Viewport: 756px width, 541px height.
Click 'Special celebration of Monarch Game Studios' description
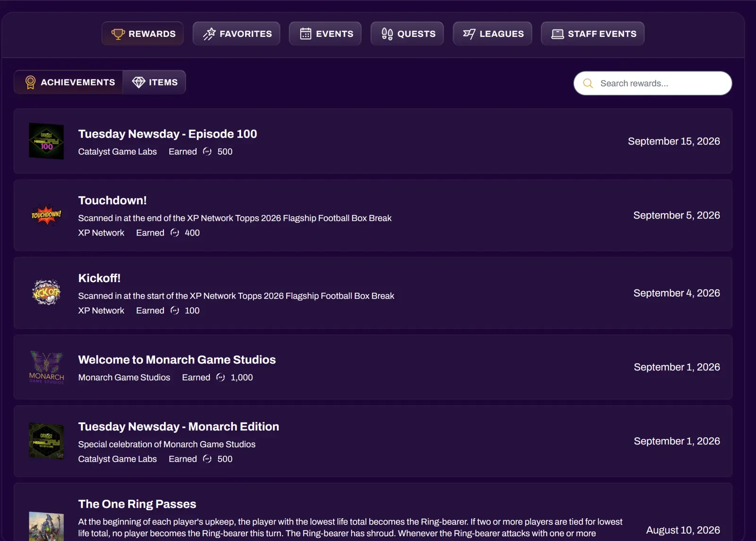click(x=167, y=444)
